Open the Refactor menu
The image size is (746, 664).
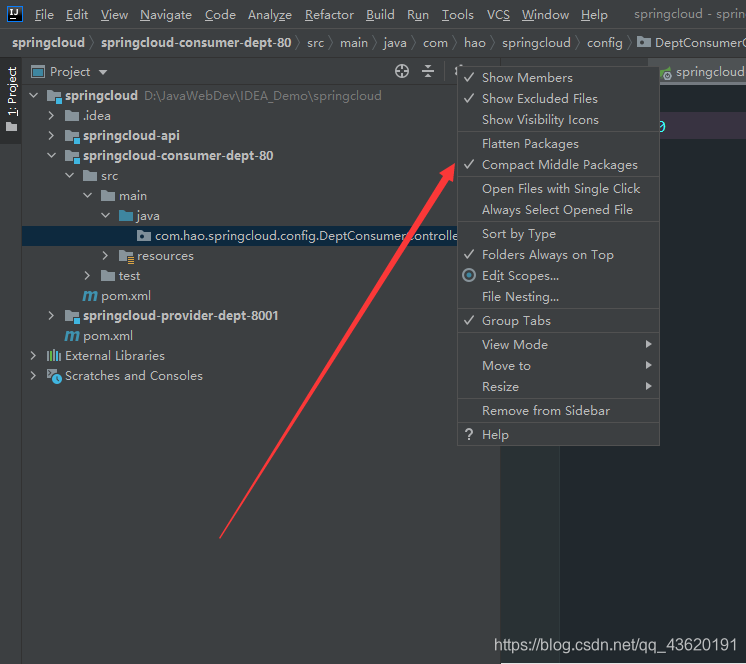[x=329, y=15]
